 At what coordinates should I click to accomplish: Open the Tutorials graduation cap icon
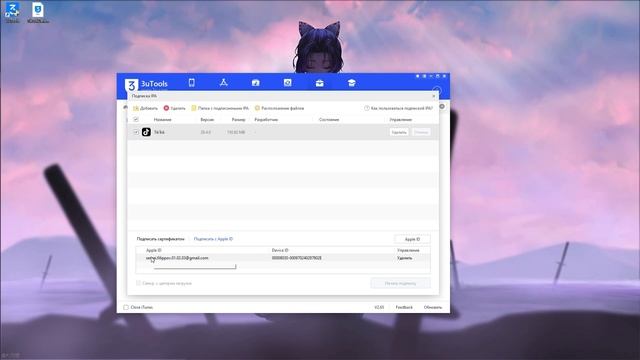(x=351, y=83)
